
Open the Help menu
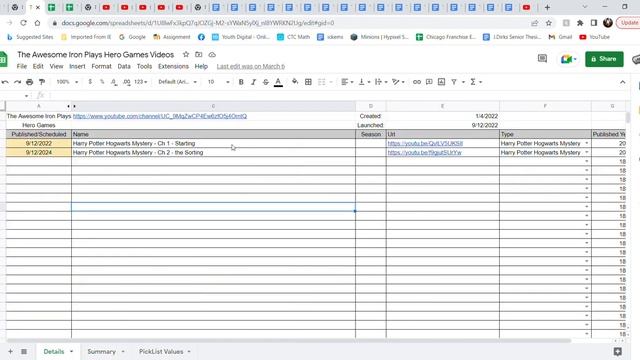(201, 66)
